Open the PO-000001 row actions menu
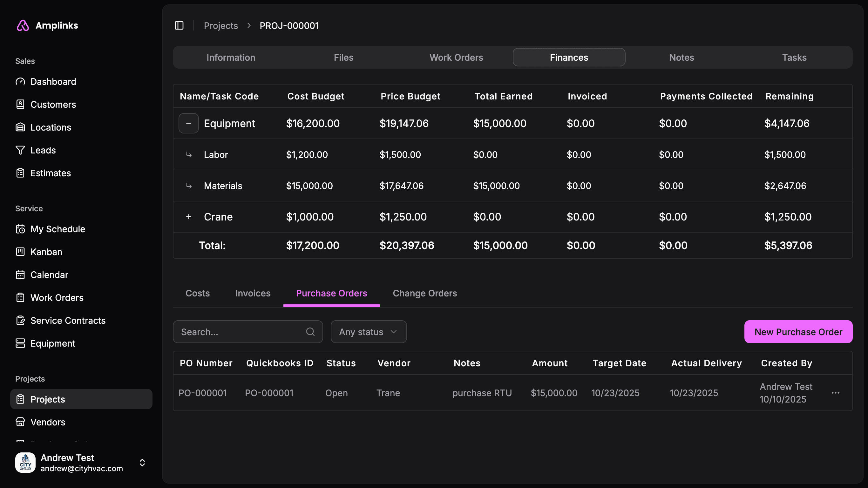This screenshot has width=868, height=488. (835, 393)
